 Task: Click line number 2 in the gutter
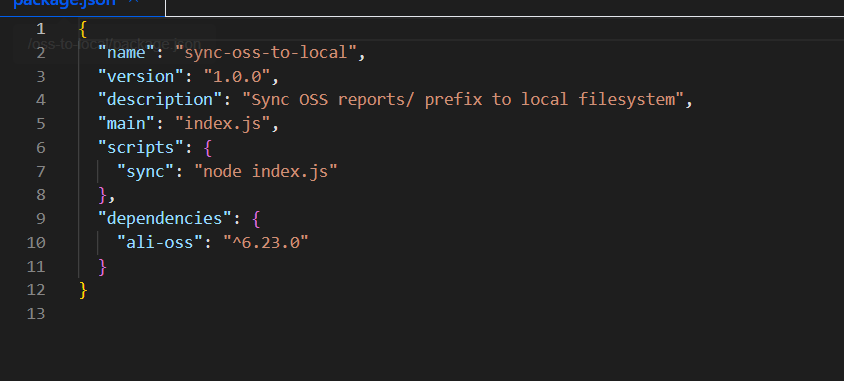coord(41,53)
